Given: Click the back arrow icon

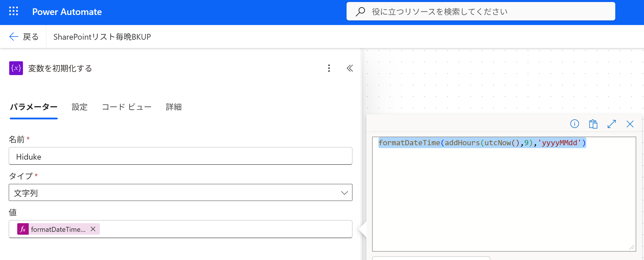Looking at the screenshot, I should coord(13,37).
